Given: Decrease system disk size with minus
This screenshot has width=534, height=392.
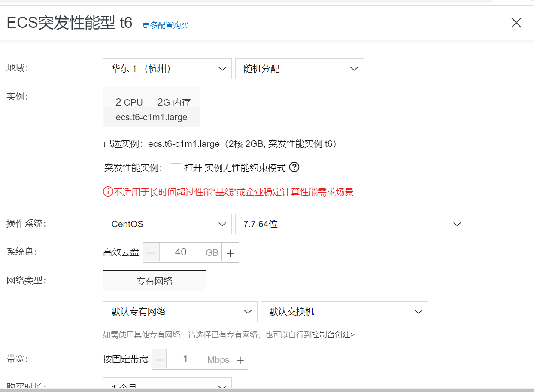Looking at the screenshot, I should click(x=151, y=252).
